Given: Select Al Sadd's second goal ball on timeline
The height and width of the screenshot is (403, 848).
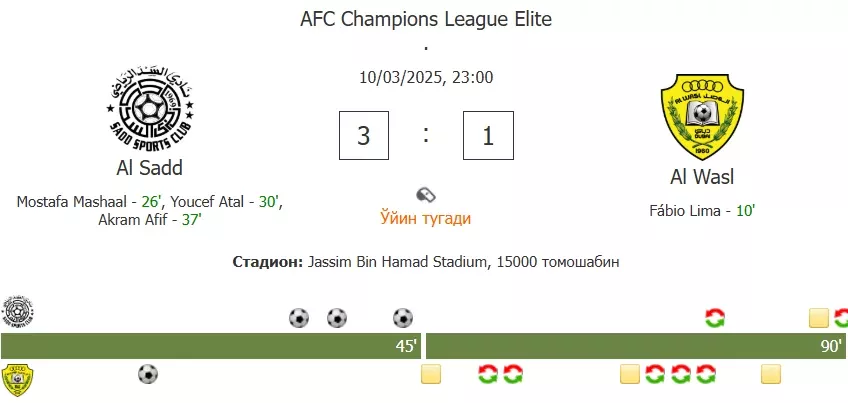Looking at the screenshot, I should (x=337, y=318).
